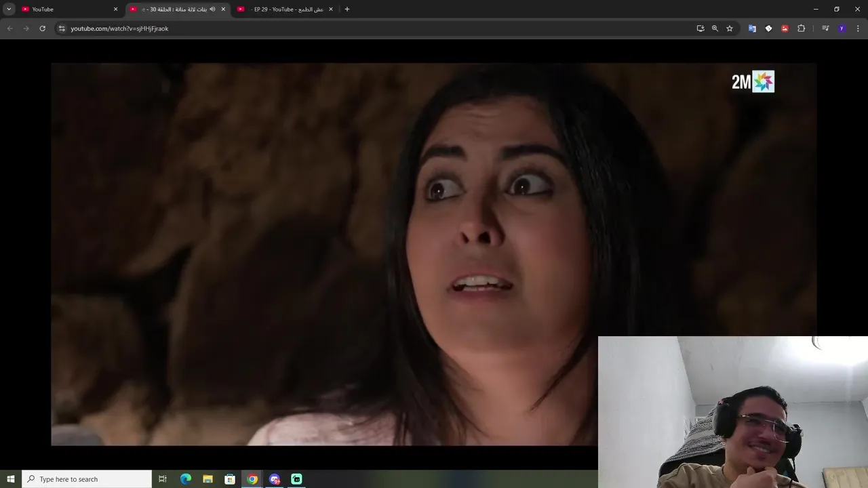Open the media controls icon
This screenshot has width=868, height=488.
825,28
